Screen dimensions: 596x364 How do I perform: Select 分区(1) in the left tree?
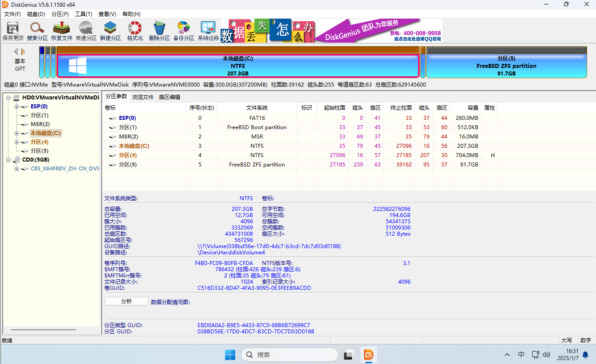click(x=39, y=115)
